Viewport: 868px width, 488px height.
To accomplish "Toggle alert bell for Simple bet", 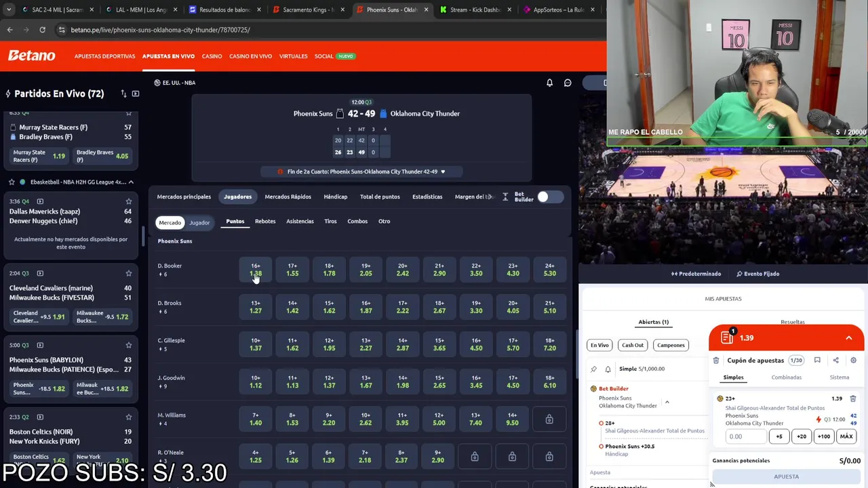I will (608, 369).
